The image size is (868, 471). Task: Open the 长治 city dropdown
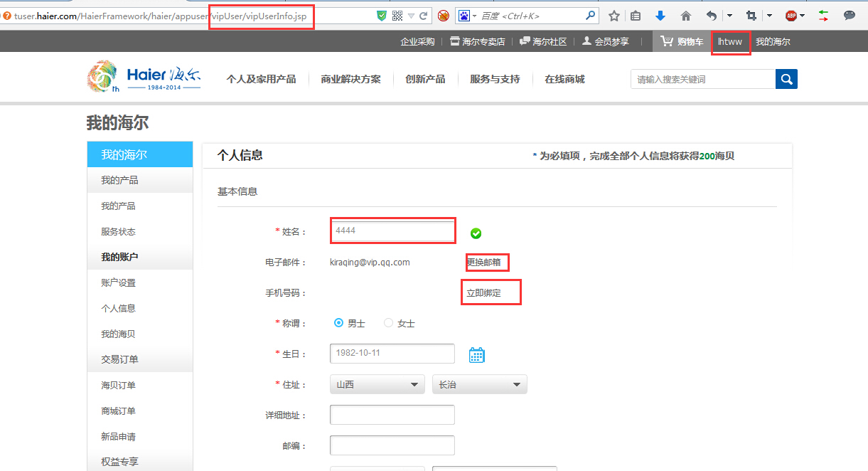click(480, 384)
